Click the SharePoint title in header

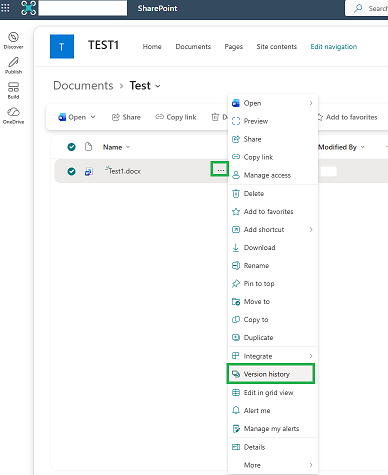click(157, 8)
